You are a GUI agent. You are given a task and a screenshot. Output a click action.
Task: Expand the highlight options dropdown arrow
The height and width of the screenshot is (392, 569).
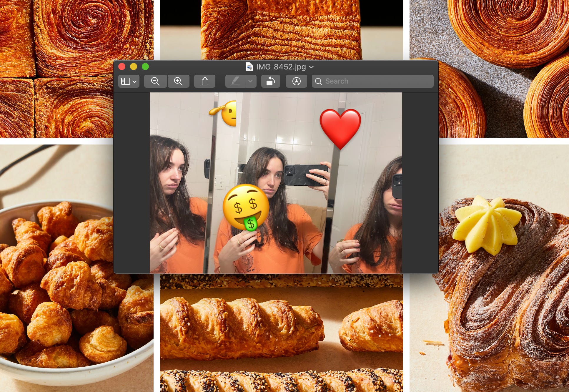click(251, 81)
